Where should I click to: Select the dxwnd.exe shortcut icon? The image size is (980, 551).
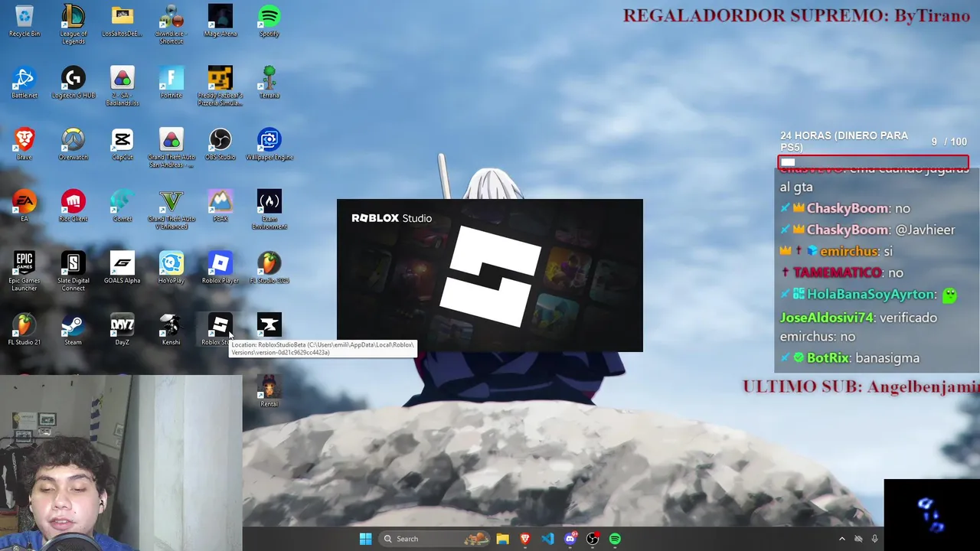pos(171,24)
